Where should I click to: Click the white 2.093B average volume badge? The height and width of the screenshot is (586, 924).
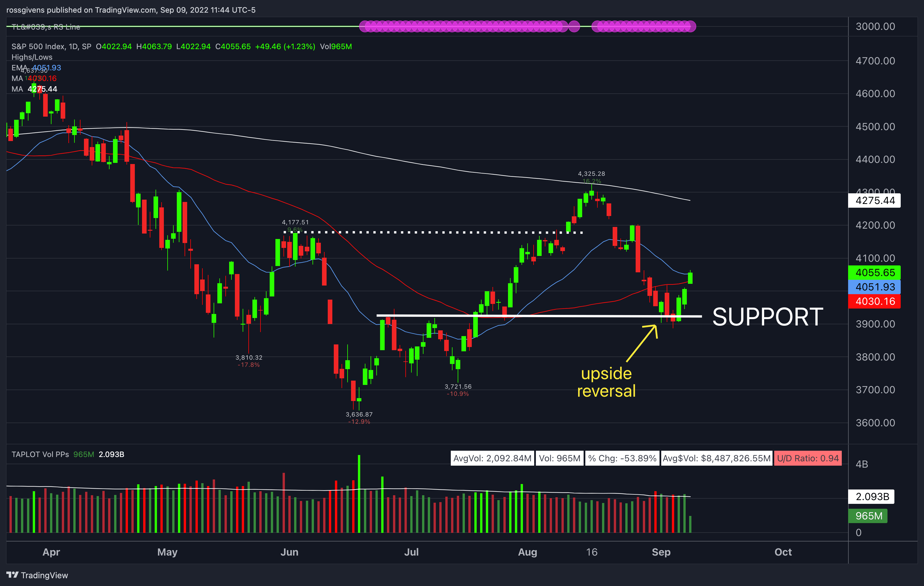point(871,497)
